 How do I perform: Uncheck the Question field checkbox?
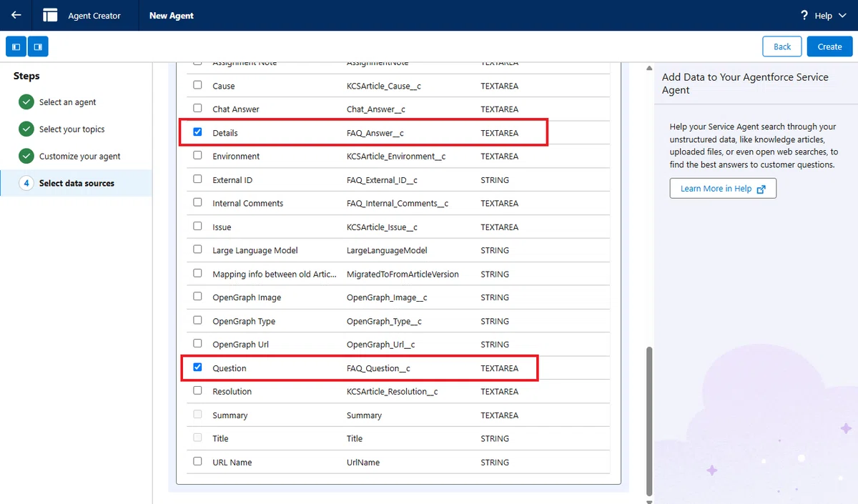click(x=198, y=367)
